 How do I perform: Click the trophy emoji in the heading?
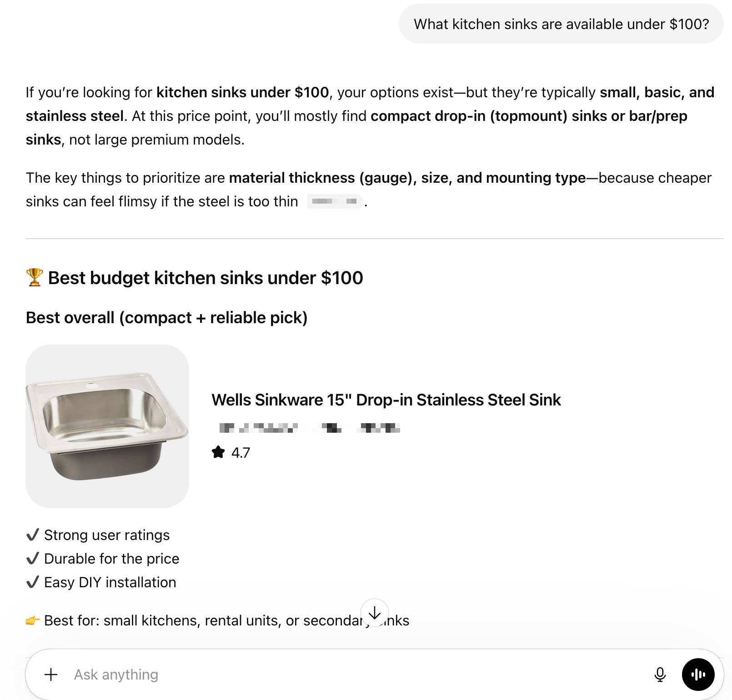click(35, 277)
